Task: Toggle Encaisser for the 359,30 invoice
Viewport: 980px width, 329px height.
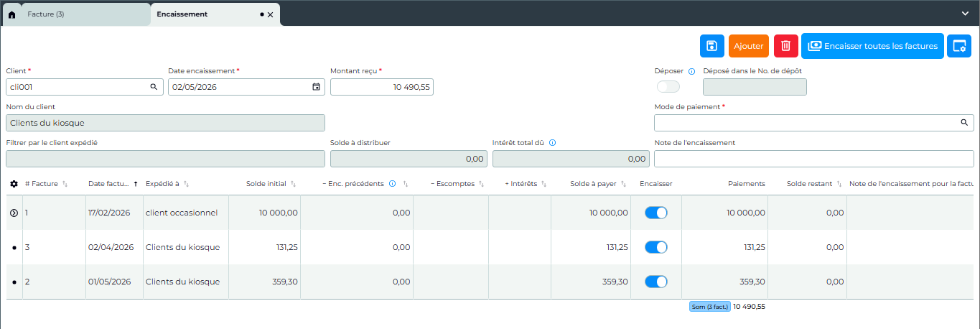Action: [x=656, y=282]
